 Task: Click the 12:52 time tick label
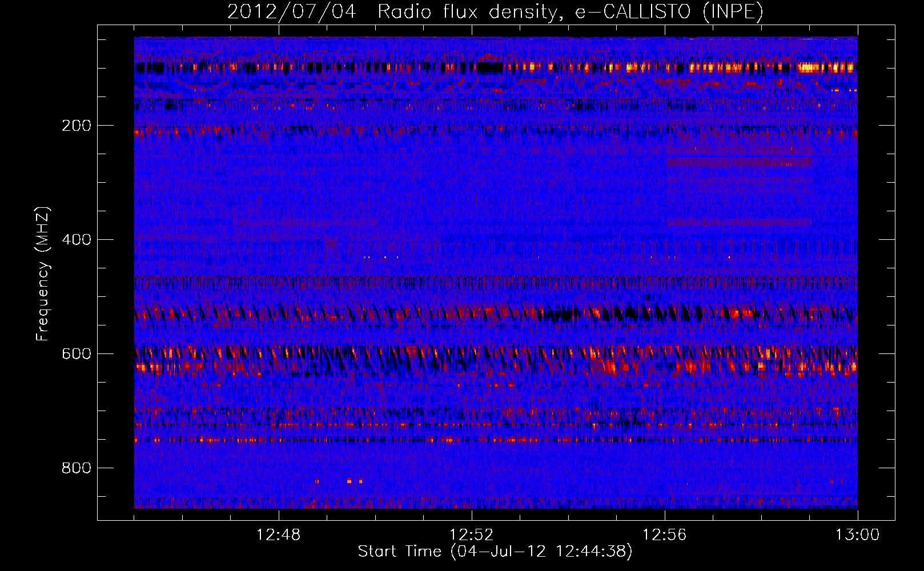(472, 535)
